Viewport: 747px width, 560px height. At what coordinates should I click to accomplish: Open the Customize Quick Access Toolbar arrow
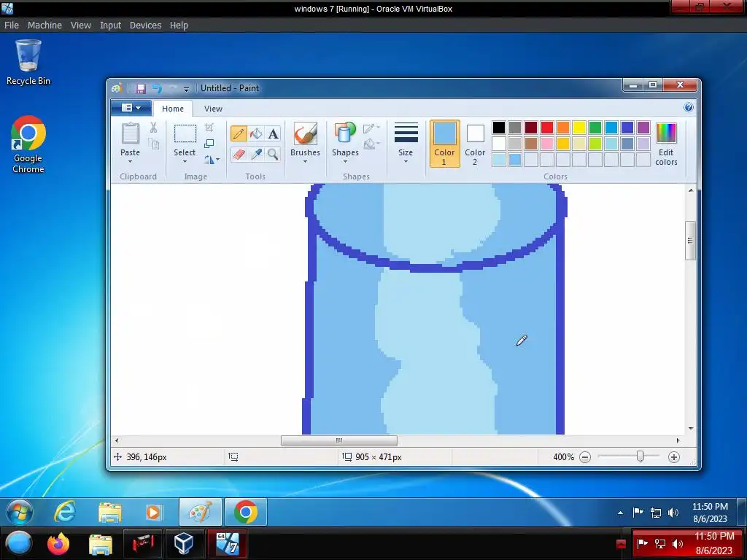coord(186,89)
